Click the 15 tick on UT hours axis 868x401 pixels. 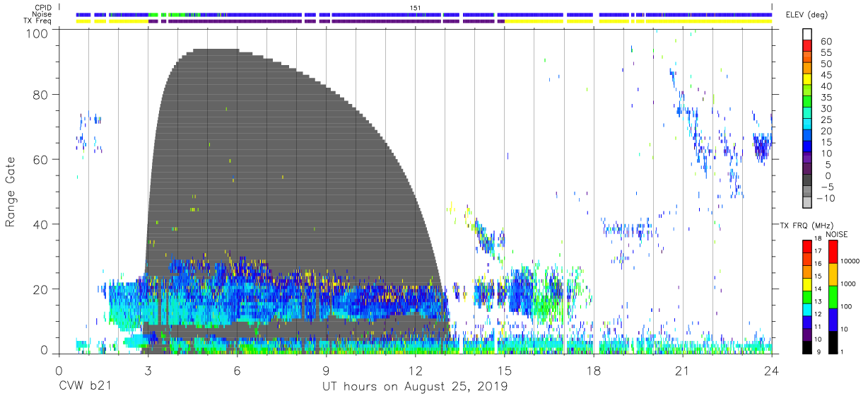click(x=504, y=370)
